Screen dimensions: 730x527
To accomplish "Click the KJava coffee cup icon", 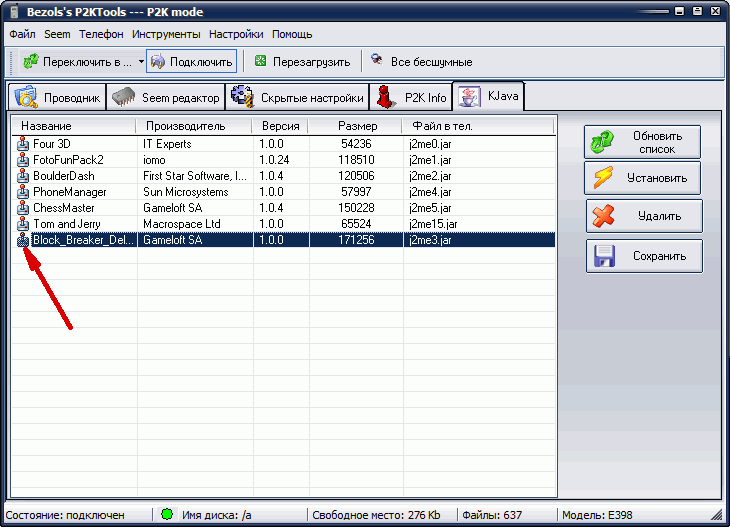I will coord(469,96).
